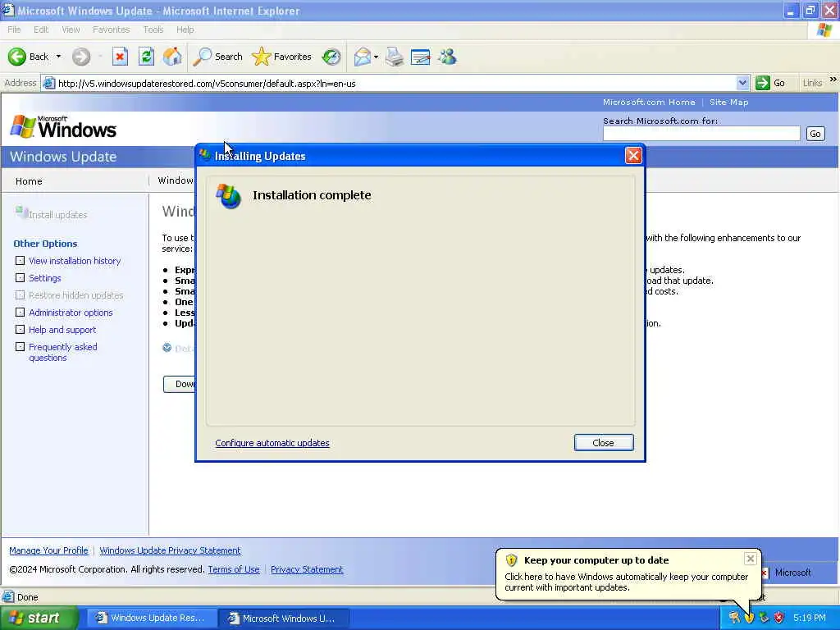840x630 pixels.
Task: Open the Terms of Use link
Action: [x=234, y=569]
